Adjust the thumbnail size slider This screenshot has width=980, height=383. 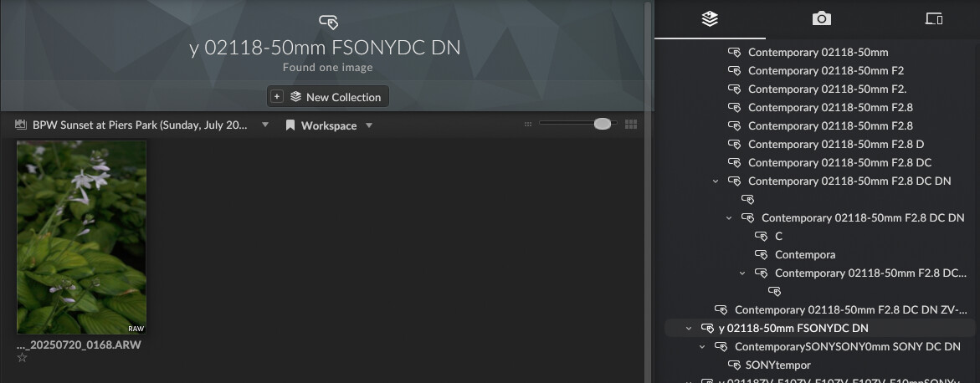(x=601, y=124)
